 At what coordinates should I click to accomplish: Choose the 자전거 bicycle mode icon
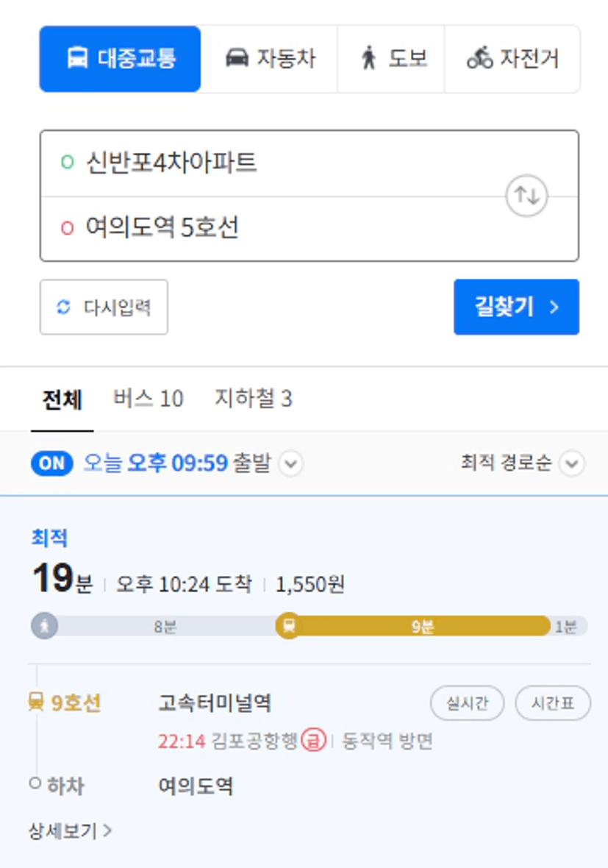pyautogui.click(x=479, y=58)
